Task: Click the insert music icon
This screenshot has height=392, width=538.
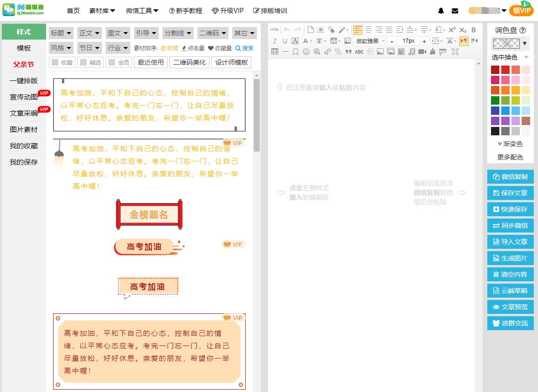Action: pos(411,51)
